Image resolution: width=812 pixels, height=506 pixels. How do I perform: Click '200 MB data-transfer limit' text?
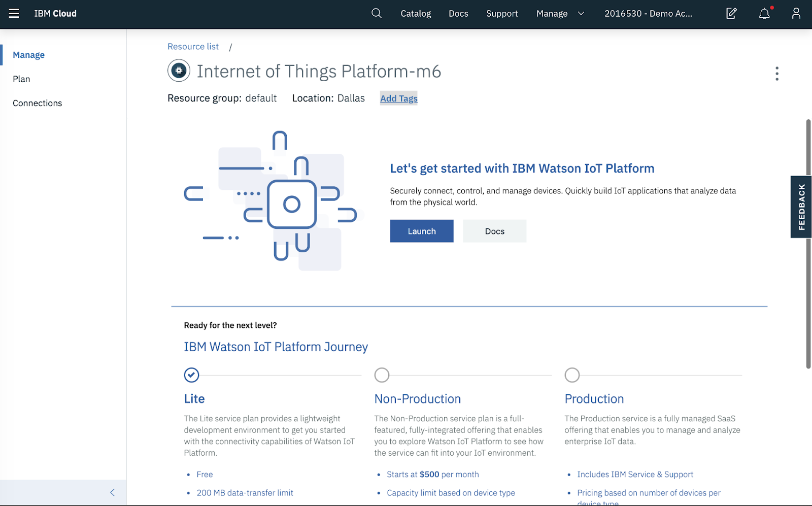click(x=245, y=493)
